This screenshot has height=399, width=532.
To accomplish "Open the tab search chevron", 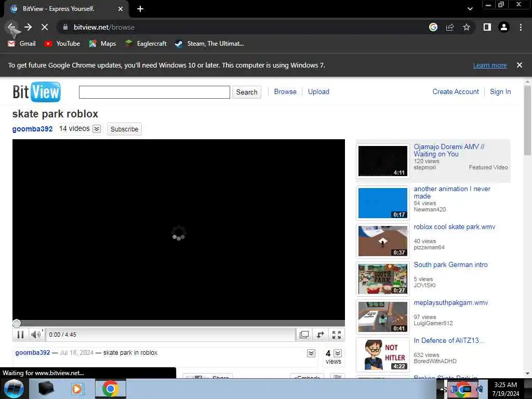I will 470,9.
